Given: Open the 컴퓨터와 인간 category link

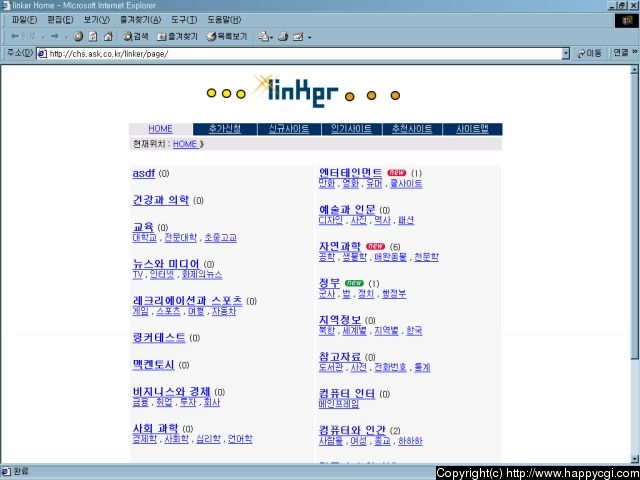Looking at the screenshot, I should pyautogui.click(x=352, y=430).
